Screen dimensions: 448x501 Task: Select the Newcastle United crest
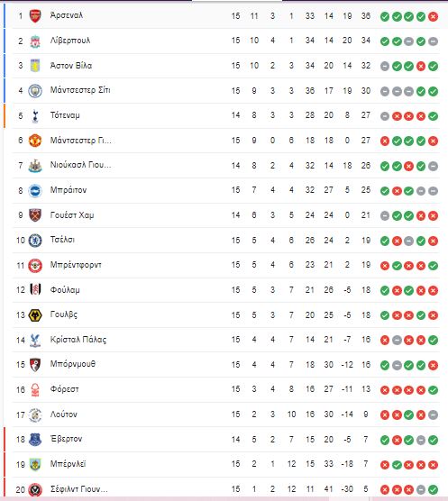35,166
